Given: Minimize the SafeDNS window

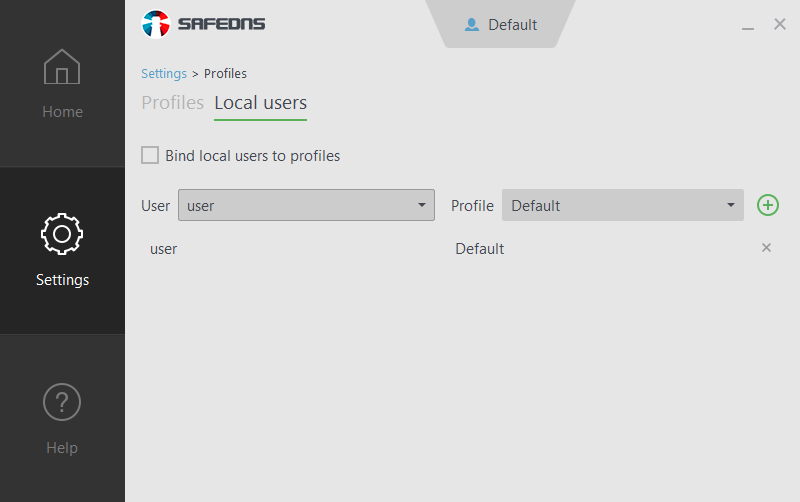Looking at the screenshot, I should point(748,26).
